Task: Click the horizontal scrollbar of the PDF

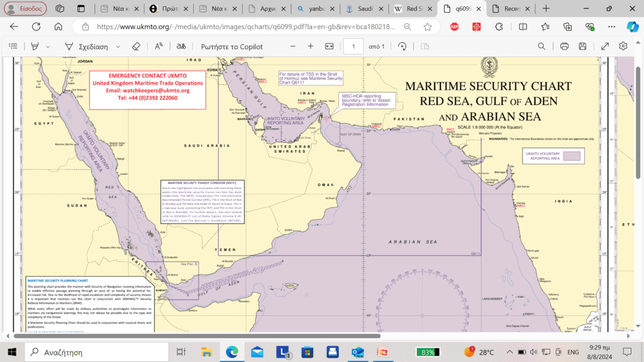Action: (x=197, y=336)
